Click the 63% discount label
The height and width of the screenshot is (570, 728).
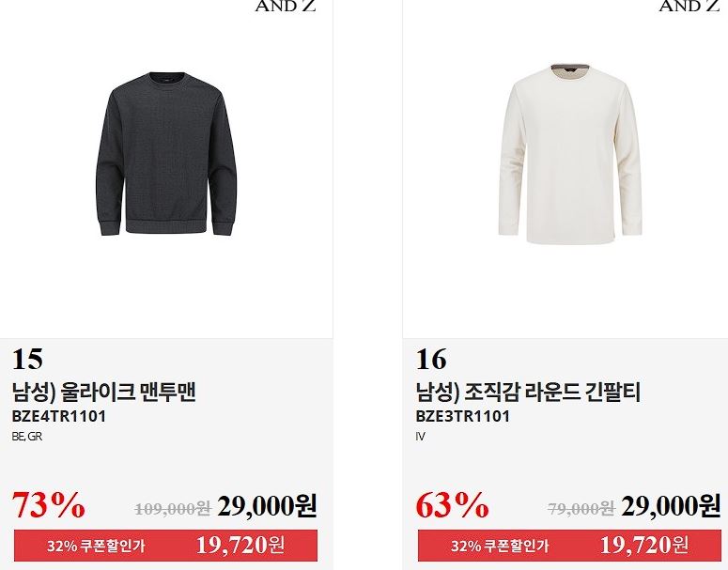point(452,504)
